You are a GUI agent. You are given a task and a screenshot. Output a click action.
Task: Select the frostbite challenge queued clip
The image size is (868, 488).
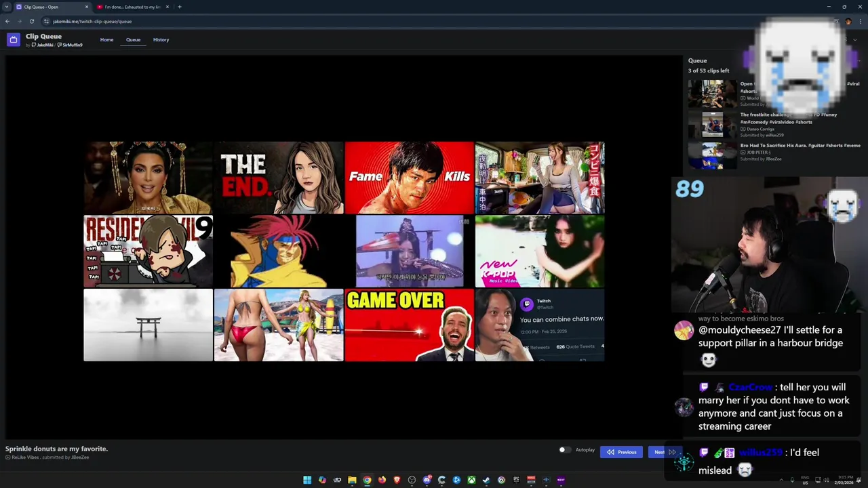(x=774, y=125)
